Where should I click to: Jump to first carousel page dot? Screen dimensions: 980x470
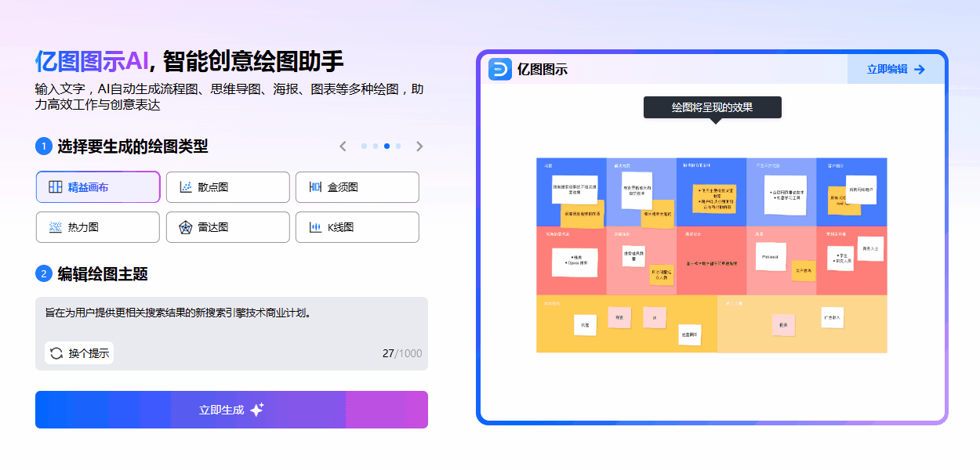tap(364, 146)
